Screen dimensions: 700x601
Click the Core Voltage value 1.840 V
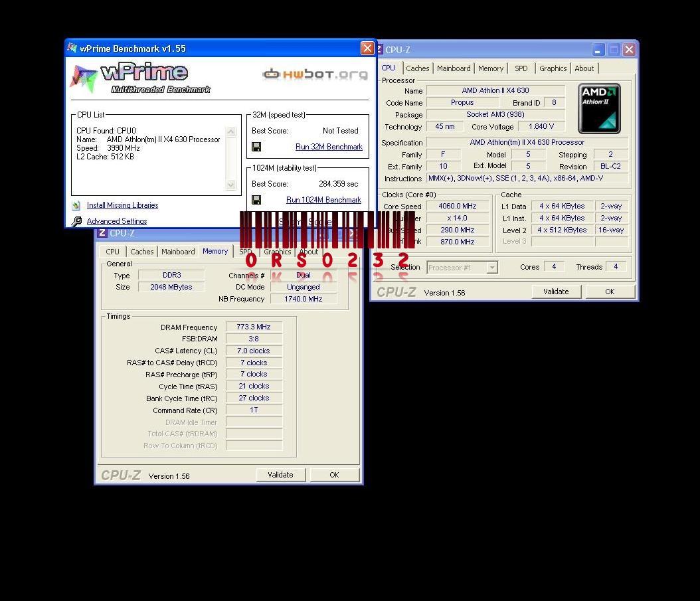(541, 126)
